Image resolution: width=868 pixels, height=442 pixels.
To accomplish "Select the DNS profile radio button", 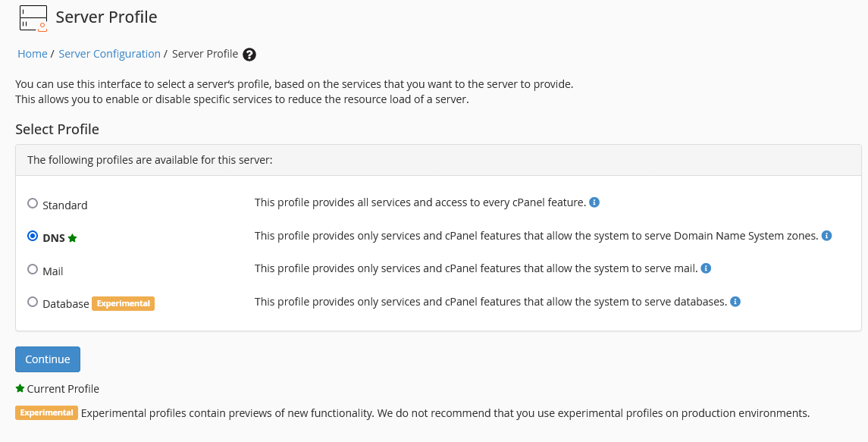I will 33,236.
